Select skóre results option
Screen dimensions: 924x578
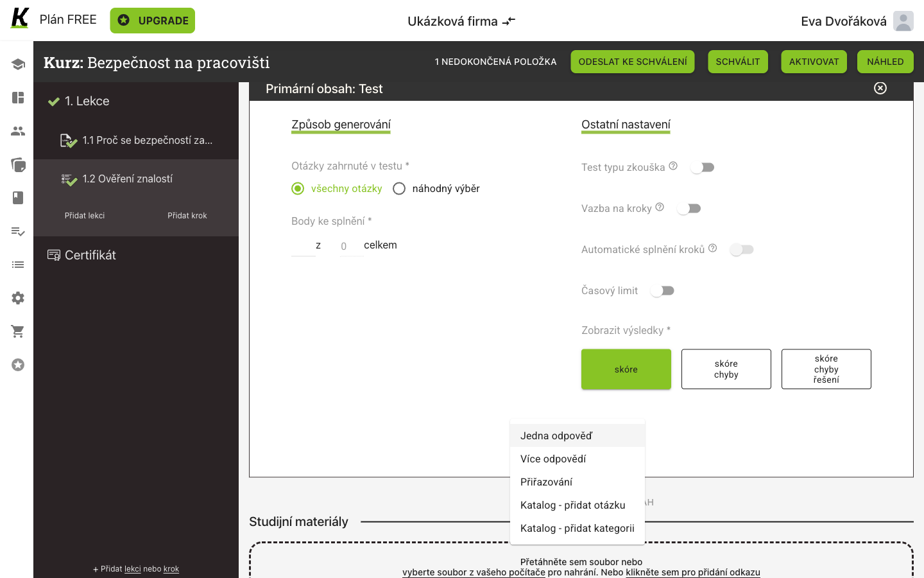click(626, 369)
